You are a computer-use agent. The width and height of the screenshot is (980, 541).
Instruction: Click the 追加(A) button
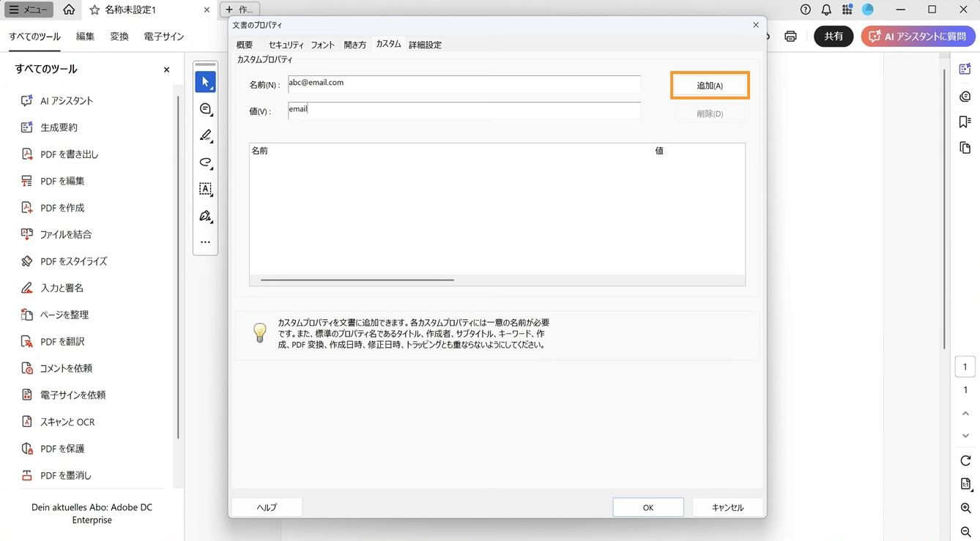(x=709, y=85)
